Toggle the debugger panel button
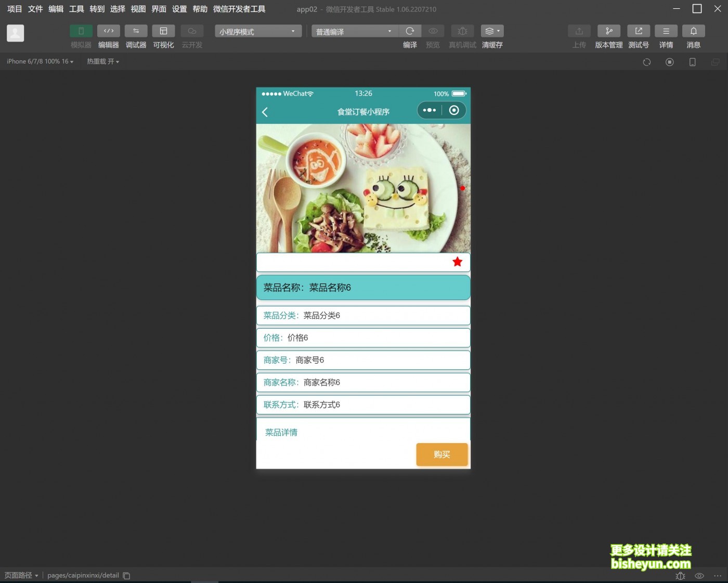 pos(136,31)
